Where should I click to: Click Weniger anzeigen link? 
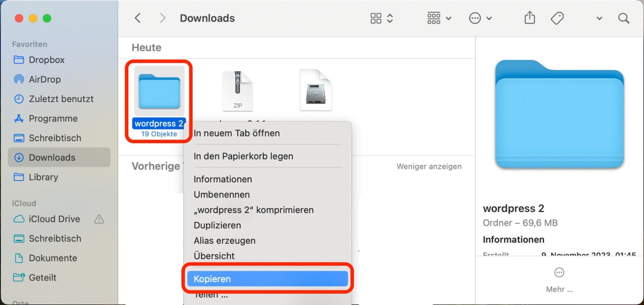(429, 166)
